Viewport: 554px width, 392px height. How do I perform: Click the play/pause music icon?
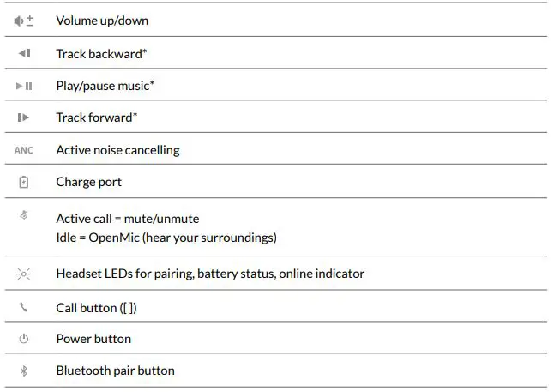[x=24, y=86]
